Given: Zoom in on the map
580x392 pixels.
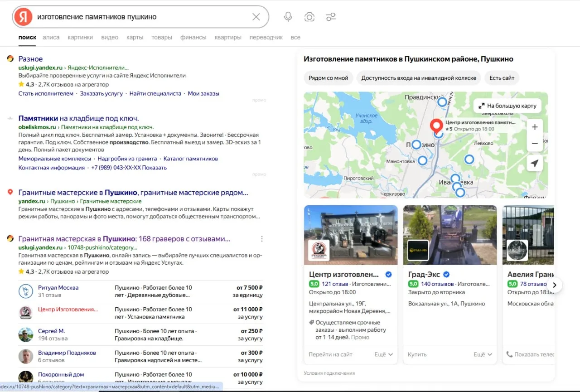Looking at the screenshot, I should coord(535,127).
